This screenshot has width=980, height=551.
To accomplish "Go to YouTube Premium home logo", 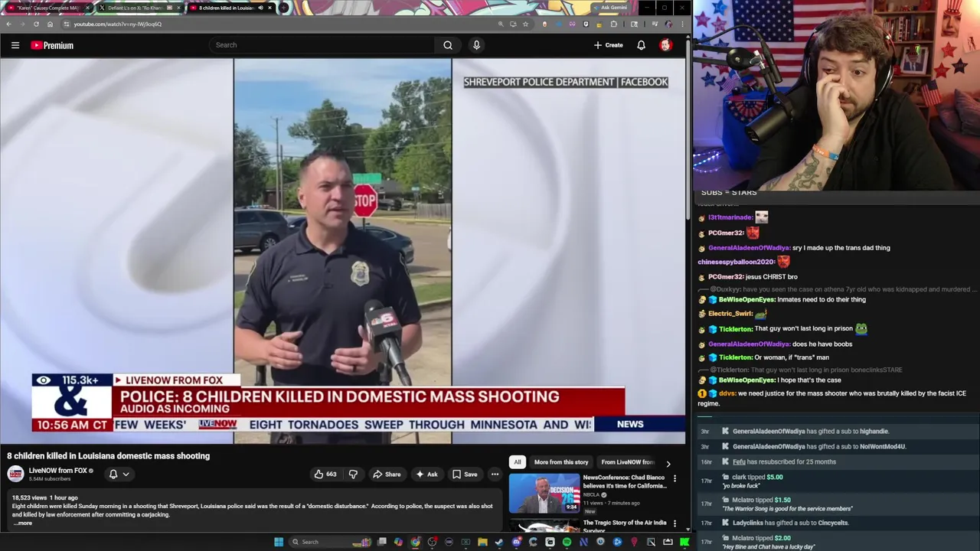I will 52,45.
